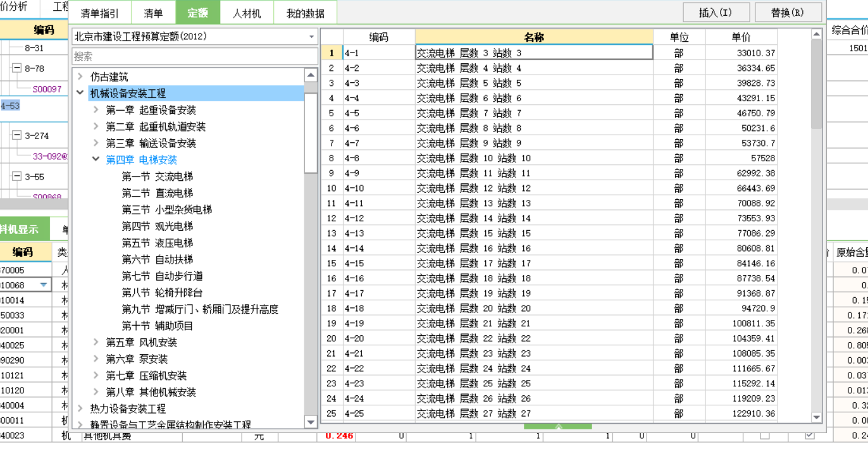Open the dropdown arrow beside code 10068
The height and width of the screenshot is (473, 868).
coord(43,285)
